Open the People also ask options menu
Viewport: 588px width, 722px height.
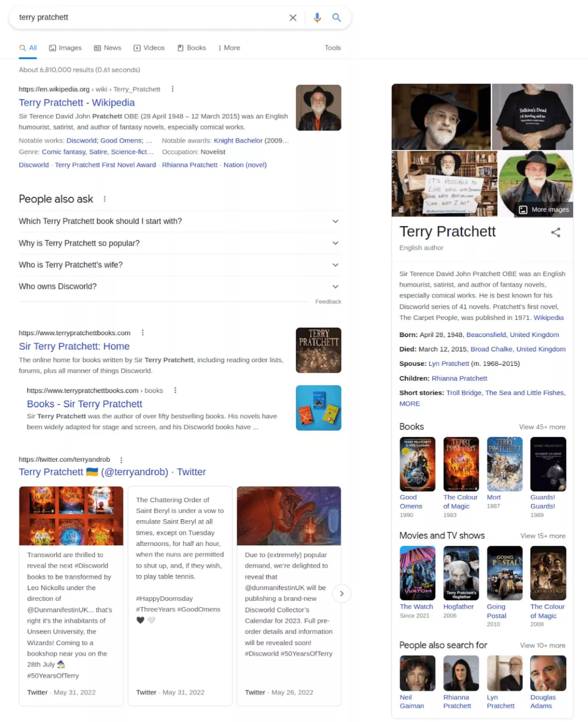coord(105,199)
